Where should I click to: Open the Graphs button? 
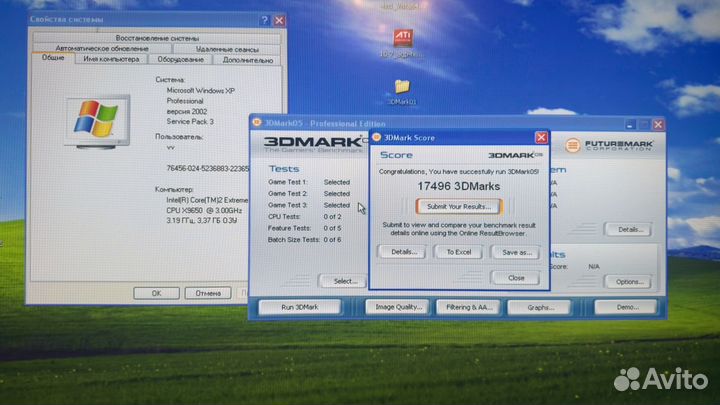coord(540,307)
